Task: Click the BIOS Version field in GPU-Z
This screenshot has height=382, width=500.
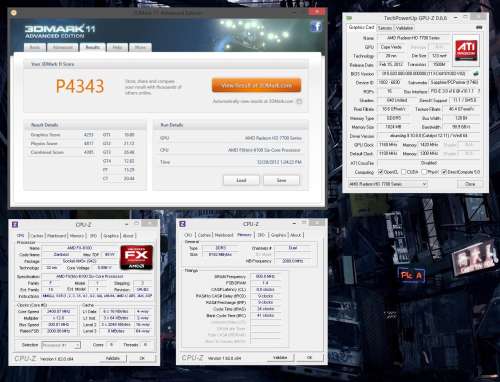Action: point(424,73)
